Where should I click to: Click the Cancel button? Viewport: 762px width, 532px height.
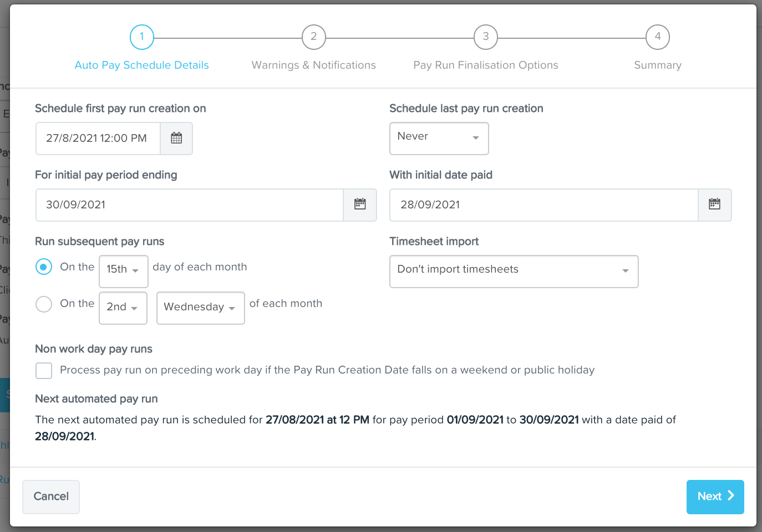(51, 497)
